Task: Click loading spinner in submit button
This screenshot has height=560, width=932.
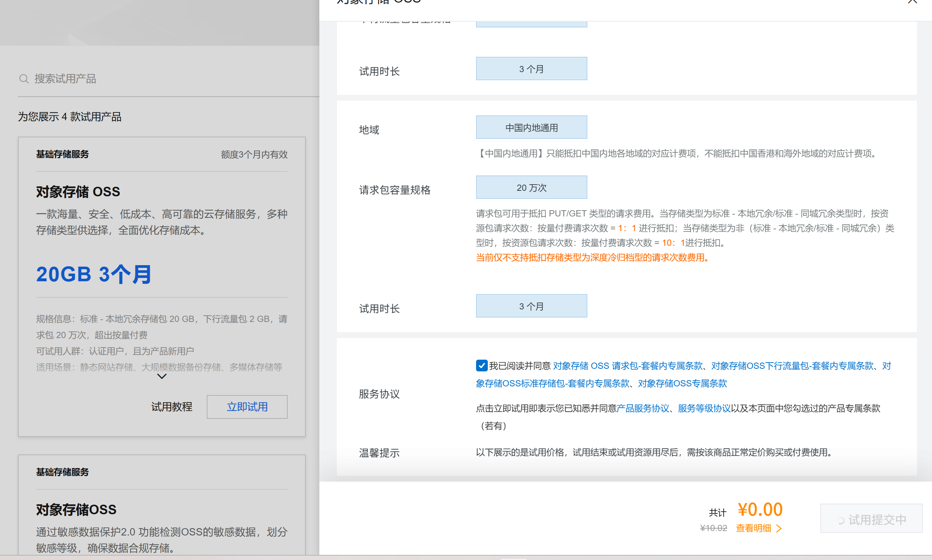Action: (x=841, y=520)
